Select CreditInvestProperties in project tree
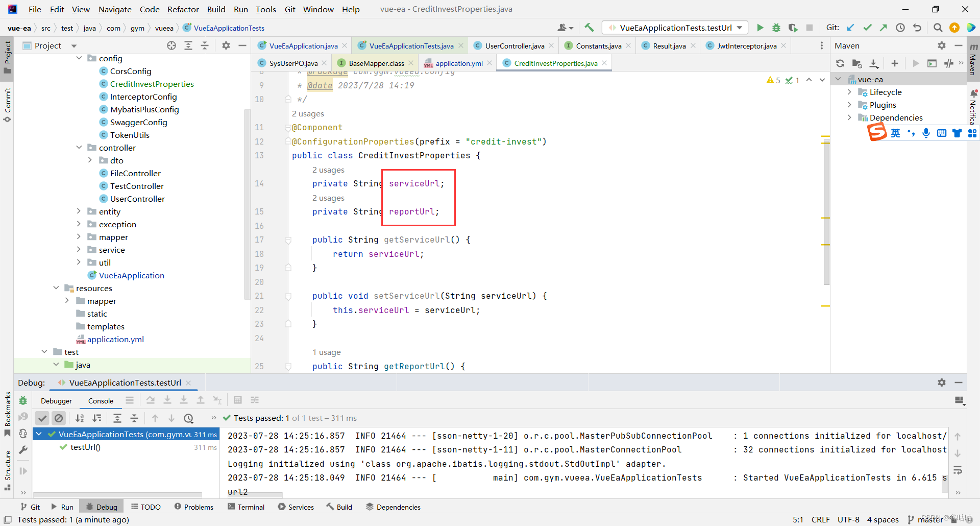The image size is (980, 526). tap(152, 84)
